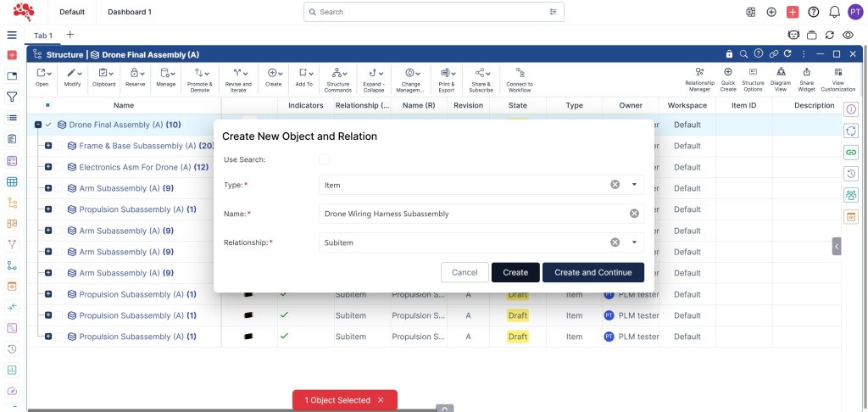
Task: Open View Customization
Action: point(838,80)
